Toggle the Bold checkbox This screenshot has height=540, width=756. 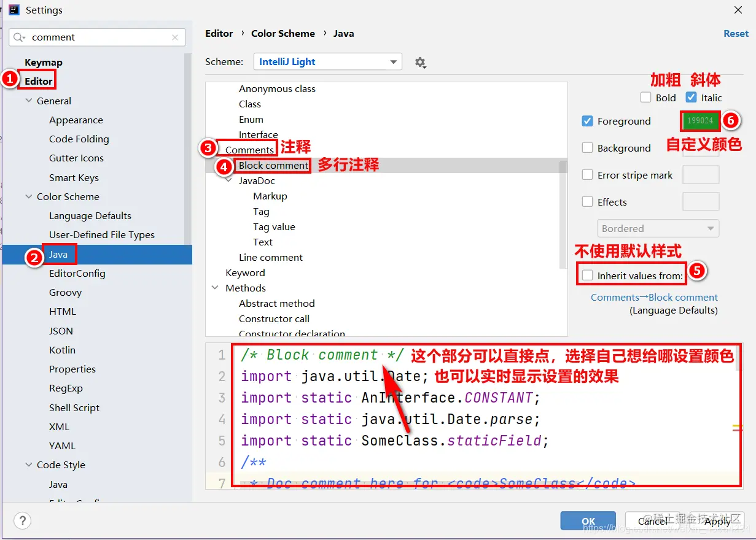tap(645, 98)
